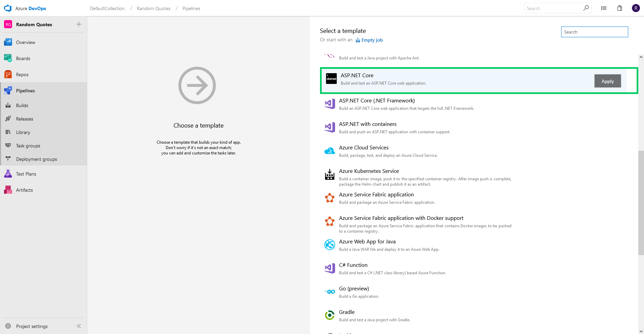Screen dimensions: 644x334
Task: Click the Azure Cloud Services cloud icon
Action: point(330,151)
